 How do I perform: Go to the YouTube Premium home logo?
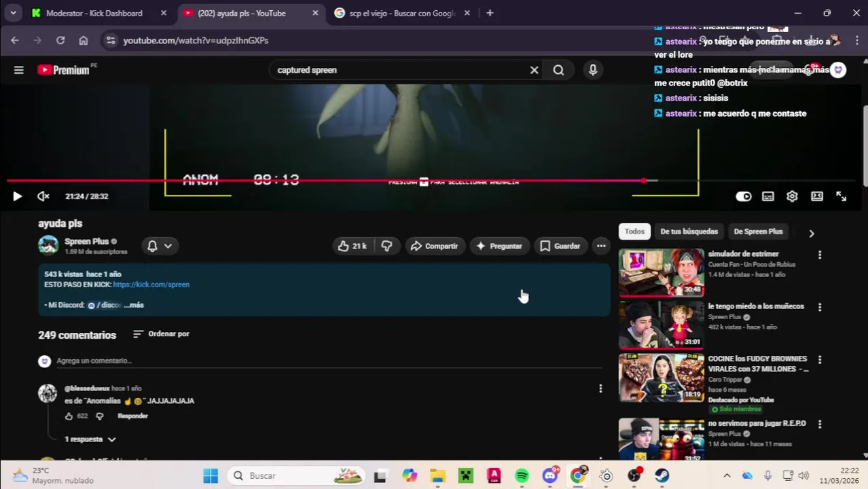63,70
